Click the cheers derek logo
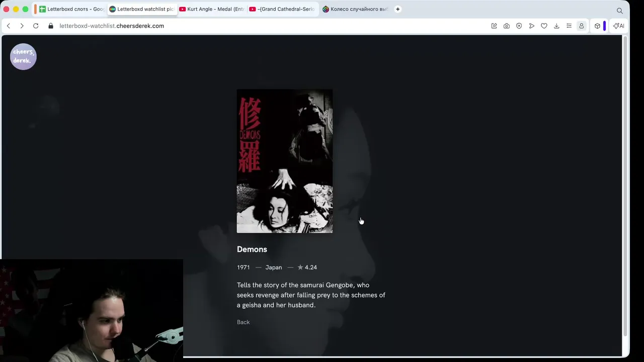Image resolution: width=644 pixels, height=362 pixels. [23, 56]
